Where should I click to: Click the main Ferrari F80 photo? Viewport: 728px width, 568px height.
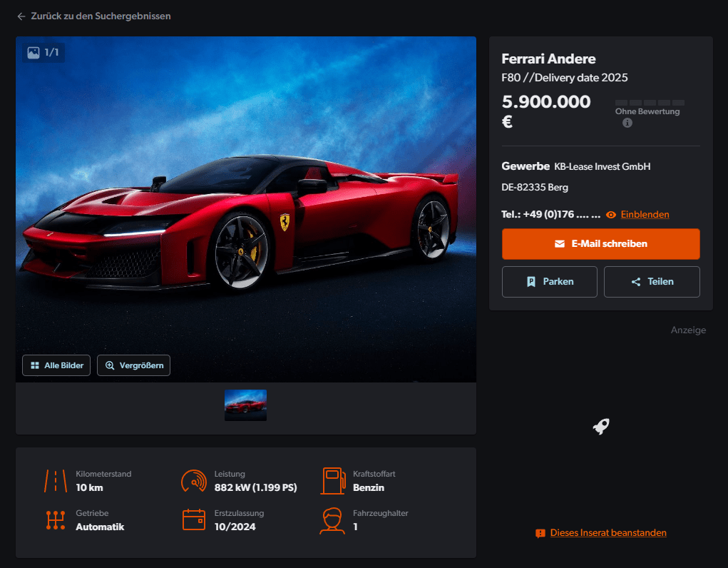(x=246, y=209)
